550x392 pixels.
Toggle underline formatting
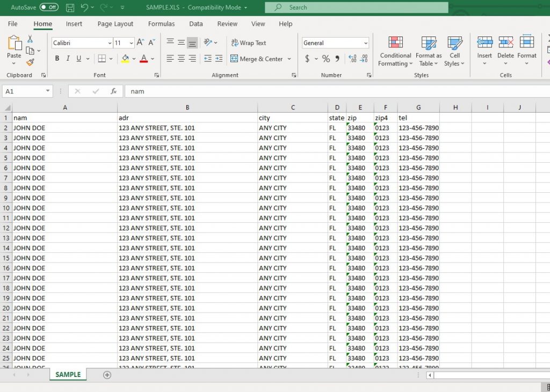coord(79,59)
